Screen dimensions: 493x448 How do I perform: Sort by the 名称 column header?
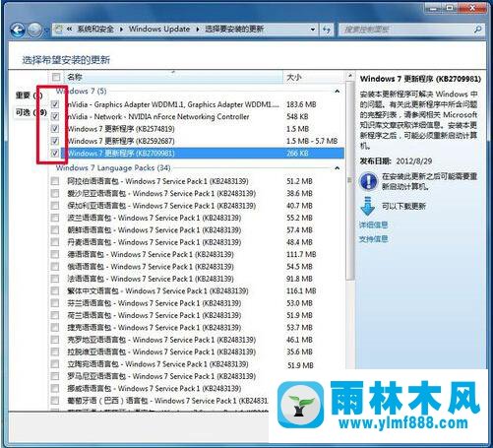[173, 77]
